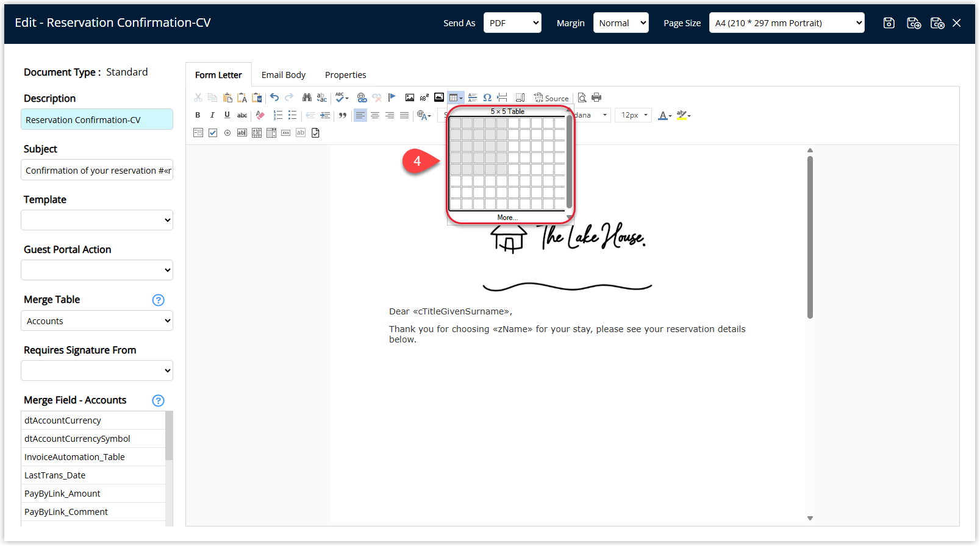Open the Guest Portal Action dropdown
Viewport: 980px width, 546px height.
pyautogui.click(x=97, y=270)
